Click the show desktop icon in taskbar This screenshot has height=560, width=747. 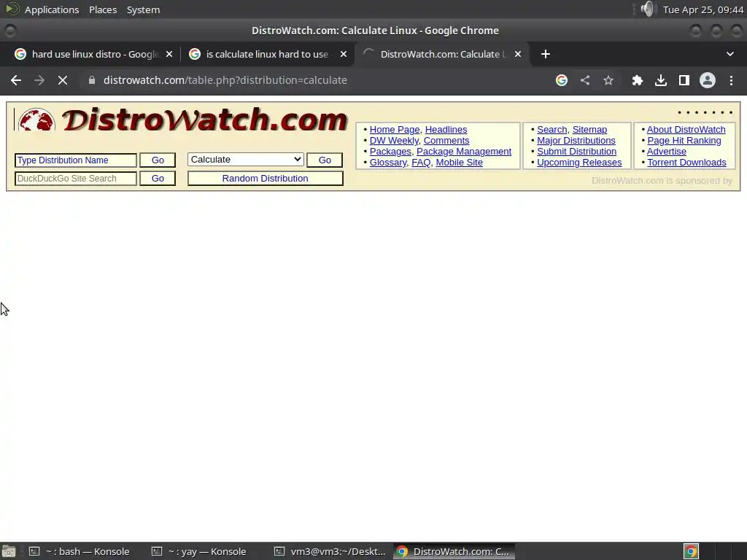[x=9, y=551]
